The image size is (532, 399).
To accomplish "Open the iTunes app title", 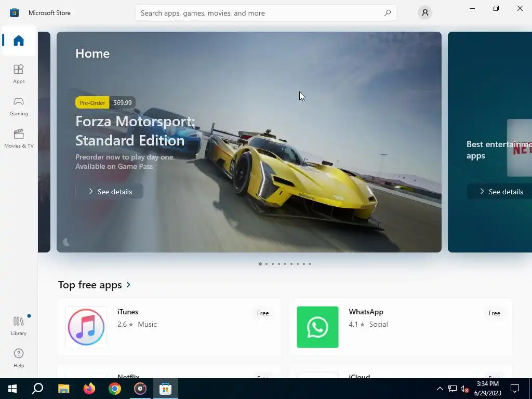I will point(128,312).
